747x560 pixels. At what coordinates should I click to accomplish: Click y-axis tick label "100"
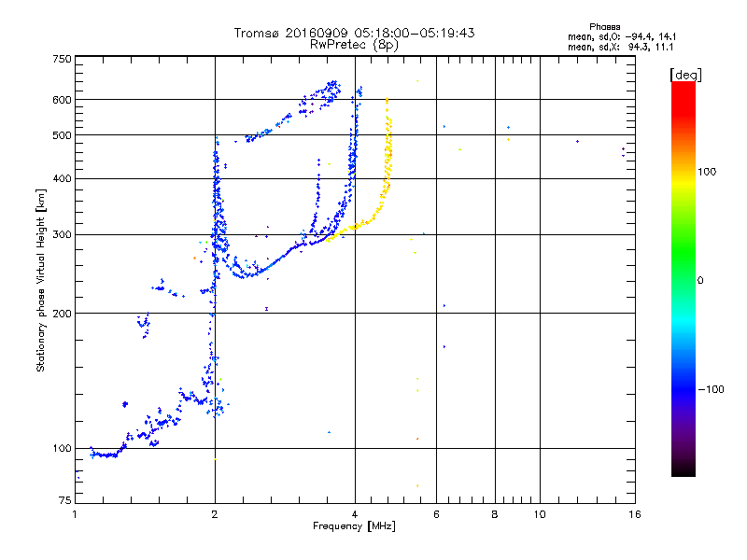(x=62, y=448)
